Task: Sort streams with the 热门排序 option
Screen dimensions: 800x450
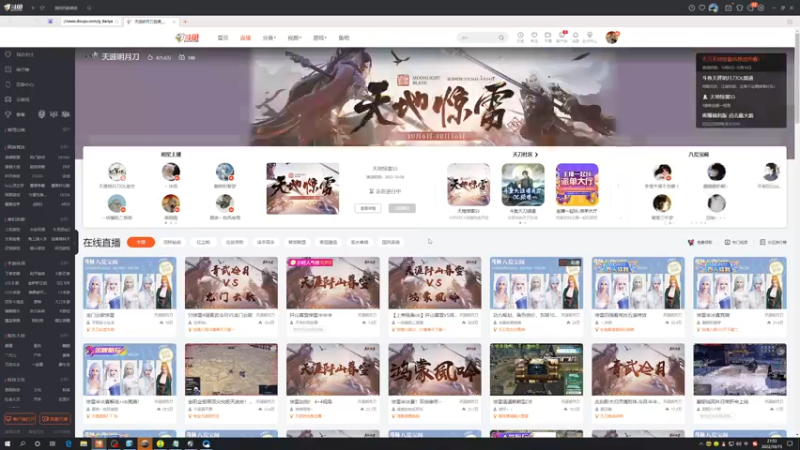Action: click(x=736, y=242)
